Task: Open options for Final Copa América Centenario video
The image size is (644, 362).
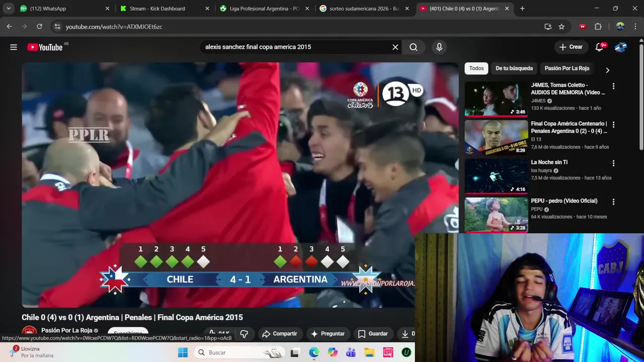Action: [613, 125]
